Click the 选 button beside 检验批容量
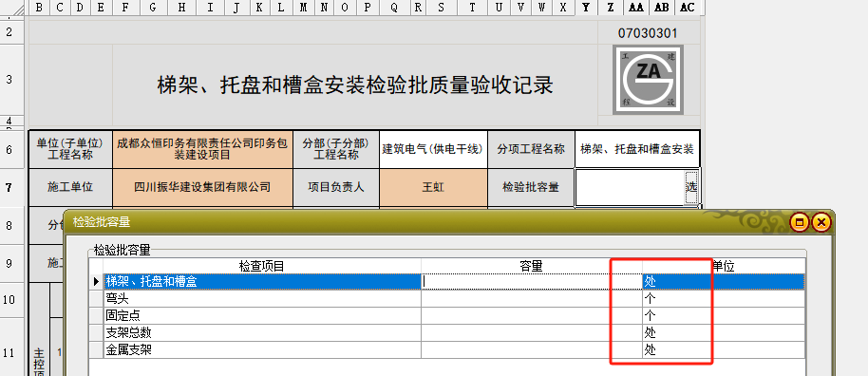This screenshot has width=868, height=376. (690, 187)
